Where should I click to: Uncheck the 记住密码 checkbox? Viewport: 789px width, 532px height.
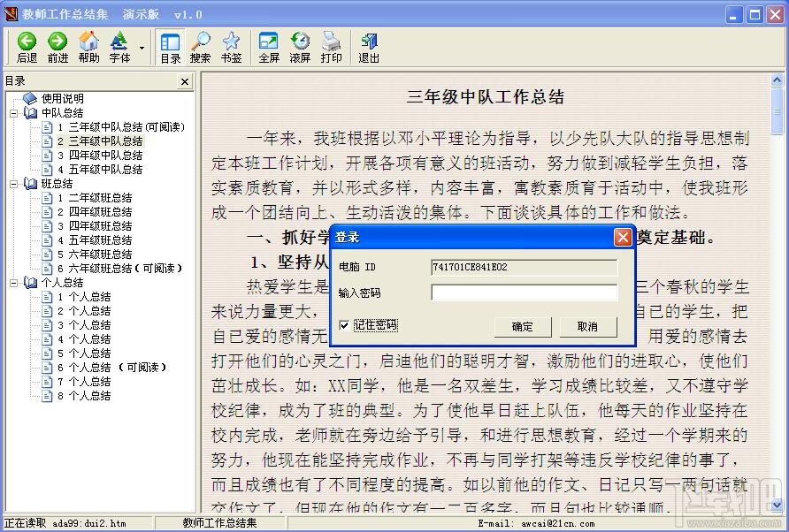tap(344, 325)
